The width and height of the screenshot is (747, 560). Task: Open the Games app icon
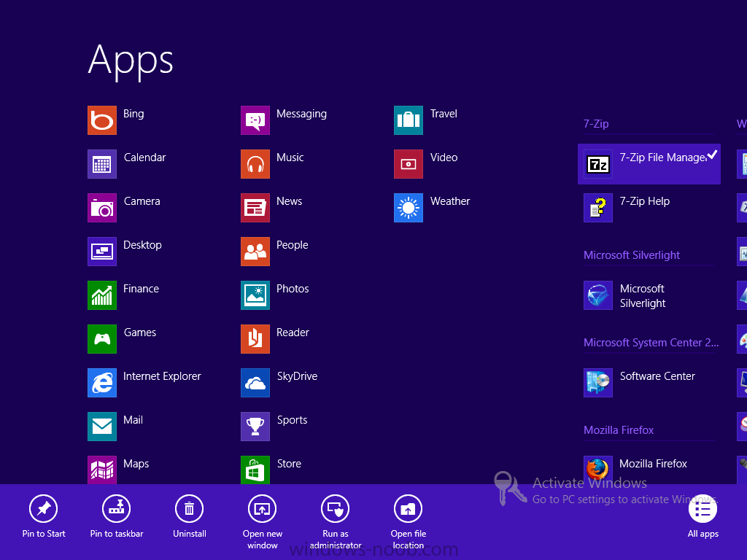(x=102, y=339)
